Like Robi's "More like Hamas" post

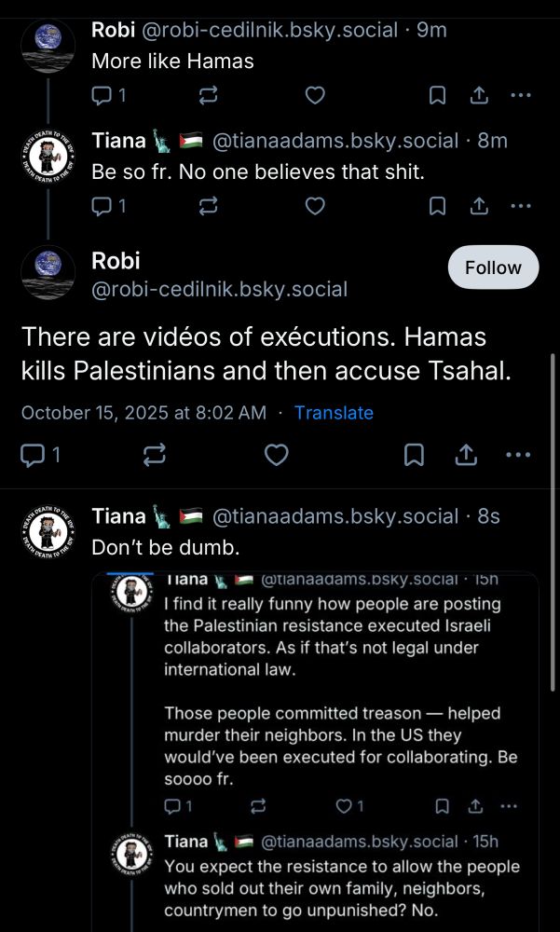tap(316, 95)
